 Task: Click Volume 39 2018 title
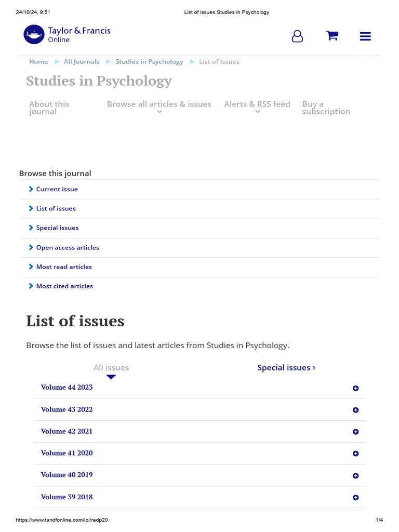(x=67, y=497)
